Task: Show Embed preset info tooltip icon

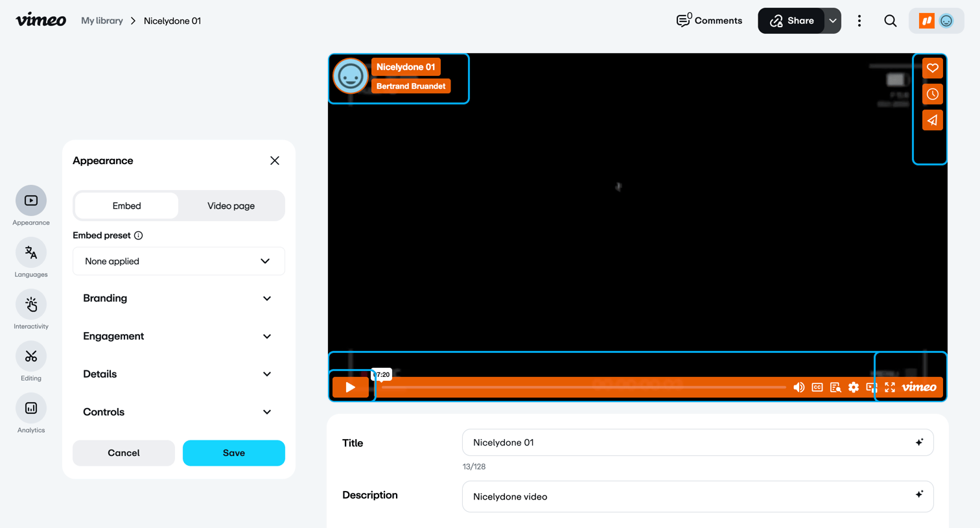Action: pyautogui.click(x=139, y=235)
